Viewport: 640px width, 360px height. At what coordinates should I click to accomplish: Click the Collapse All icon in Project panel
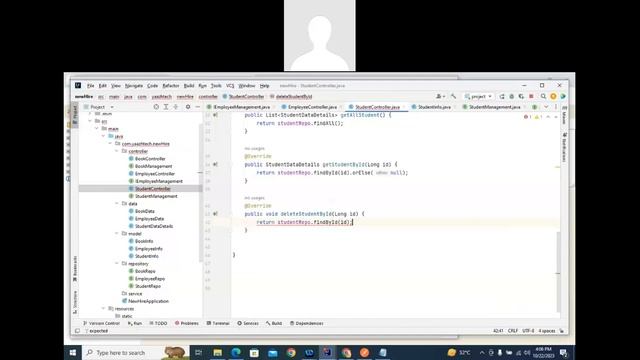pyautogui.click(x=176, y=107)
